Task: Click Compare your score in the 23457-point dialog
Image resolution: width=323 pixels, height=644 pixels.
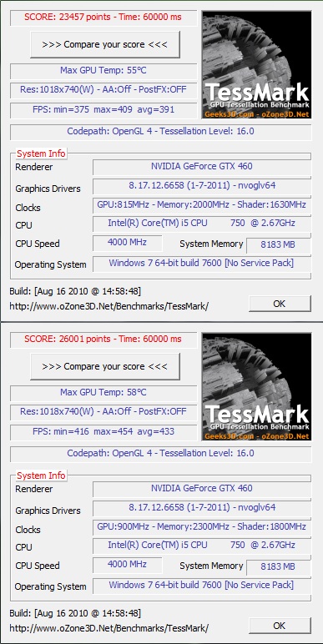Action: [105, 44]
